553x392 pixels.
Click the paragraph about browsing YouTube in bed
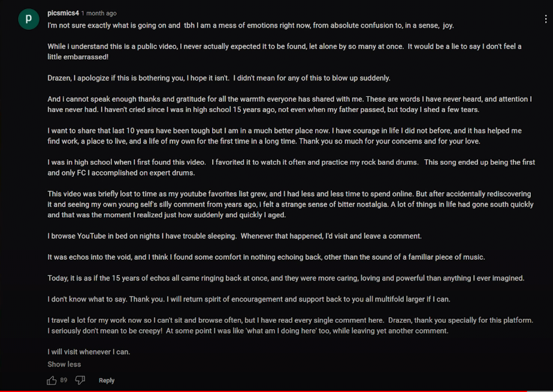234,236
